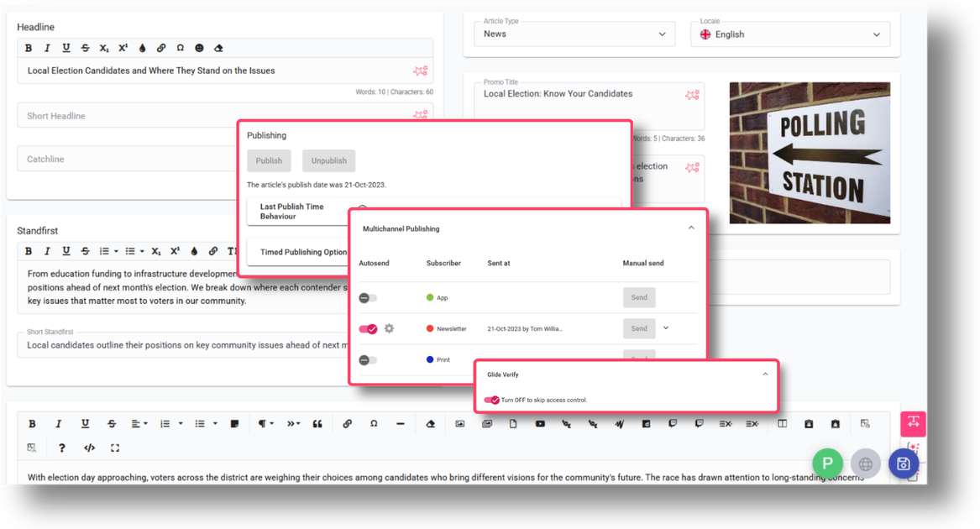Open the code view in the body editor

click(x=89, y=447)
